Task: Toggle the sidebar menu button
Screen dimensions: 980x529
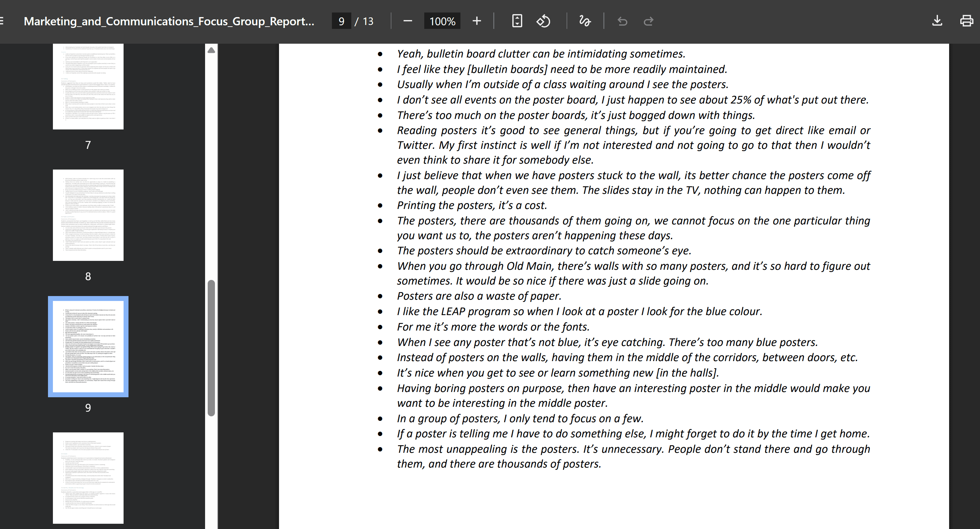Action: pos(2,21)
